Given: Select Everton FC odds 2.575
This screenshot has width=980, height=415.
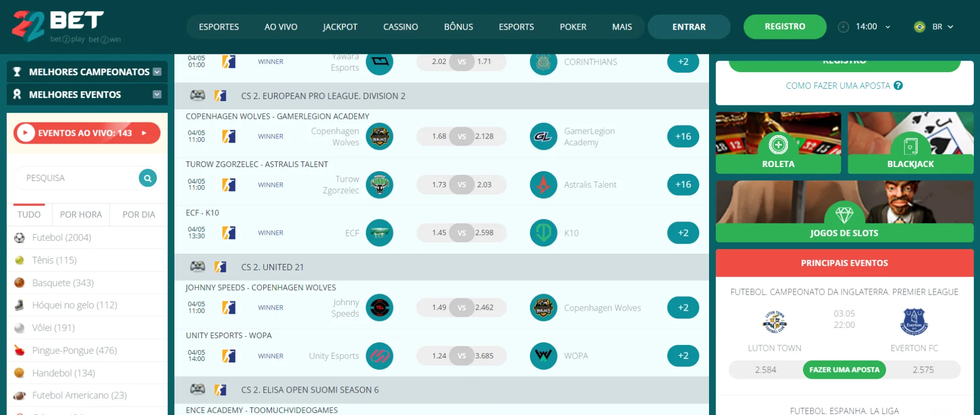Looking at the screenshot, I should tap(923, 370).
